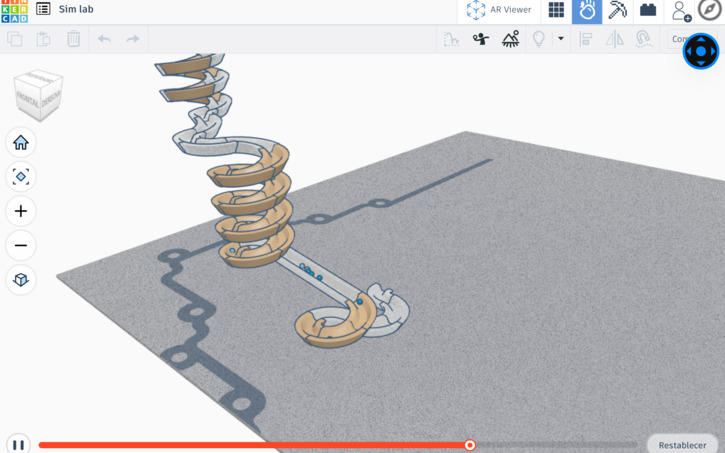Fit all objects in view
The height and width of the screenshot is (453, 725).
pyautogui.click(x=21, y=177)
